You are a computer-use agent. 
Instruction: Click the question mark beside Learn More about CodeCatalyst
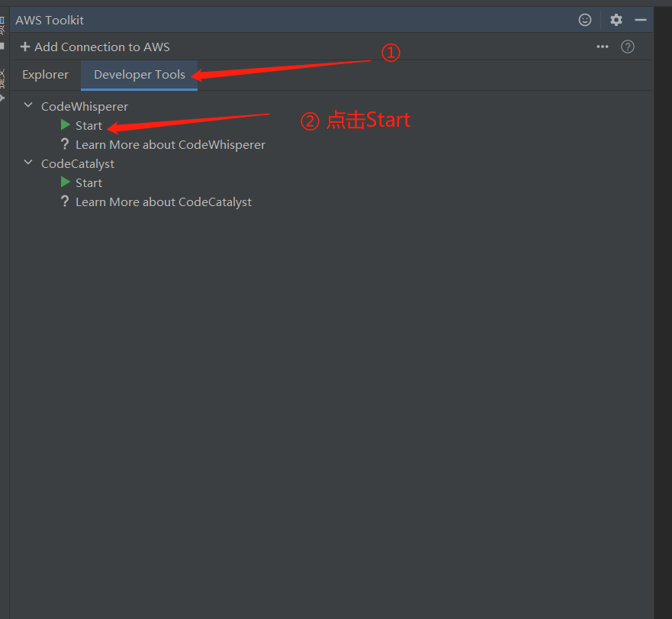[x=65, y=201]
